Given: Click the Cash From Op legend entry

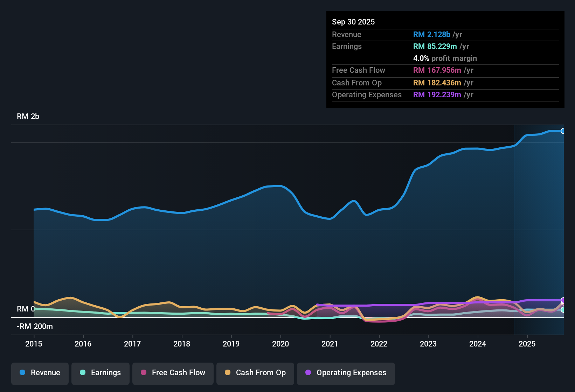Looking at the screenshot, I should [x=255, y=373].
